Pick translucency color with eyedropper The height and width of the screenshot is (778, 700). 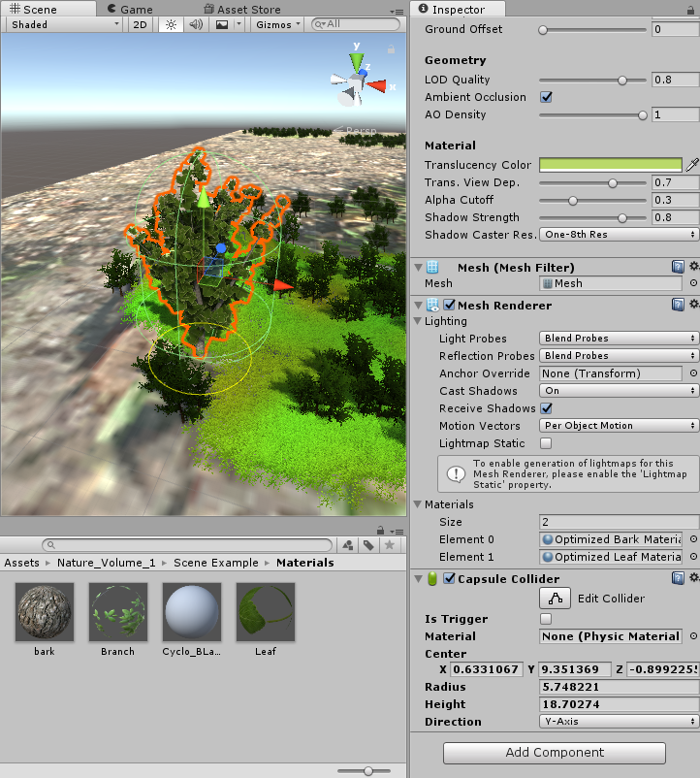click(x=692, y=165)
